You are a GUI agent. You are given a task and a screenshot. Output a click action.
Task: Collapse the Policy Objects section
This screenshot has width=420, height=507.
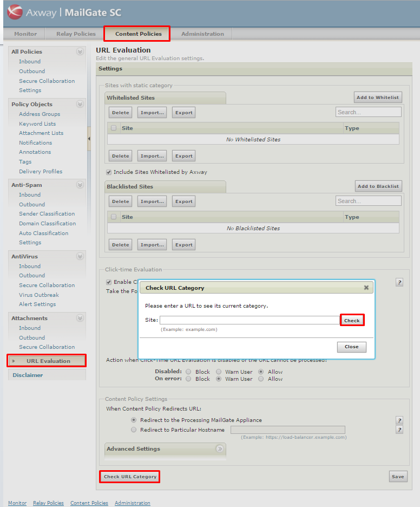point(80,104)
